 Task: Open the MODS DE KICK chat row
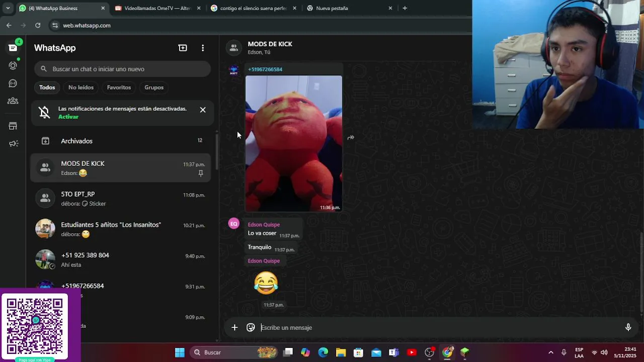[121, 168]
